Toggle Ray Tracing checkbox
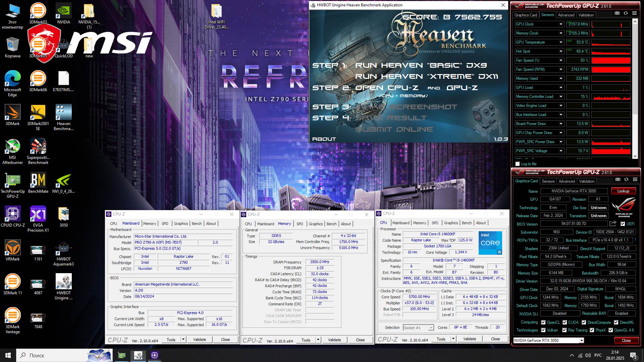 565,330
